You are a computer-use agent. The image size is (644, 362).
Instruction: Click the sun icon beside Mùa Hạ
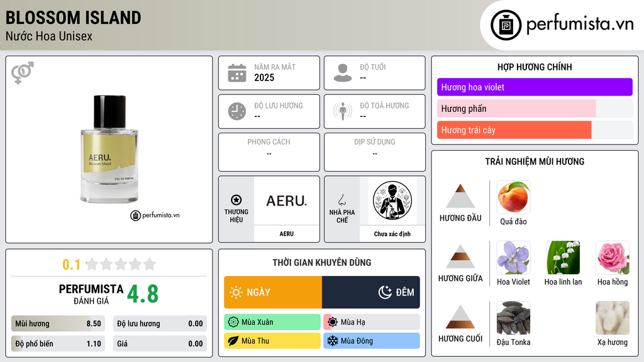tap(333, 322)
